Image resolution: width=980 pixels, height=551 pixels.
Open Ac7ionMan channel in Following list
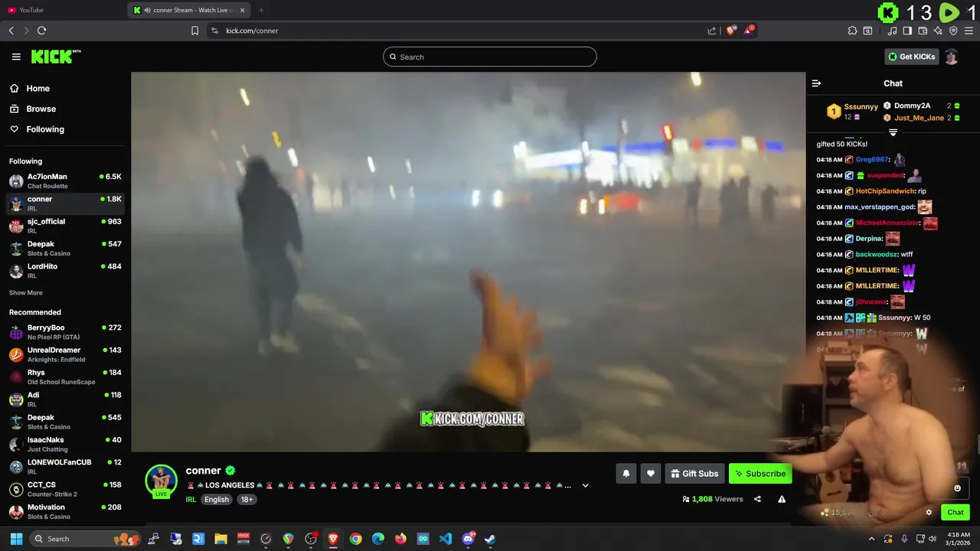tap(65, 181)
